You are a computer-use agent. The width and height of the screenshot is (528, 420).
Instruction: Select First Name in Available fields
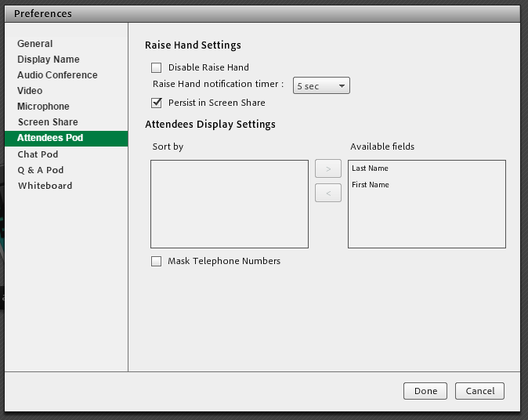[x=371, y=185]
